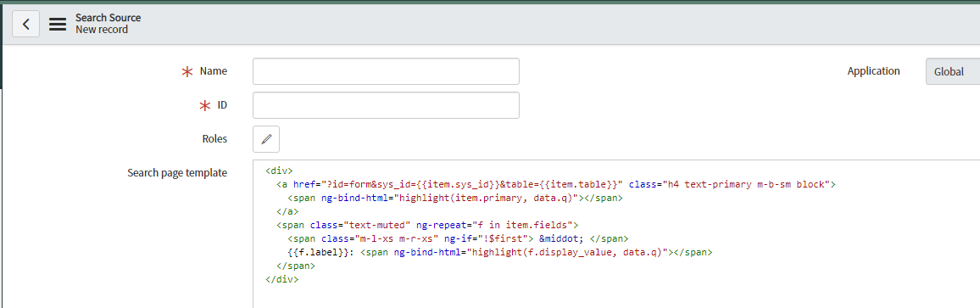This screenshot has height=308, width=980.
Task: Open the hamburger context menu icon
Action: pos(58,25)
